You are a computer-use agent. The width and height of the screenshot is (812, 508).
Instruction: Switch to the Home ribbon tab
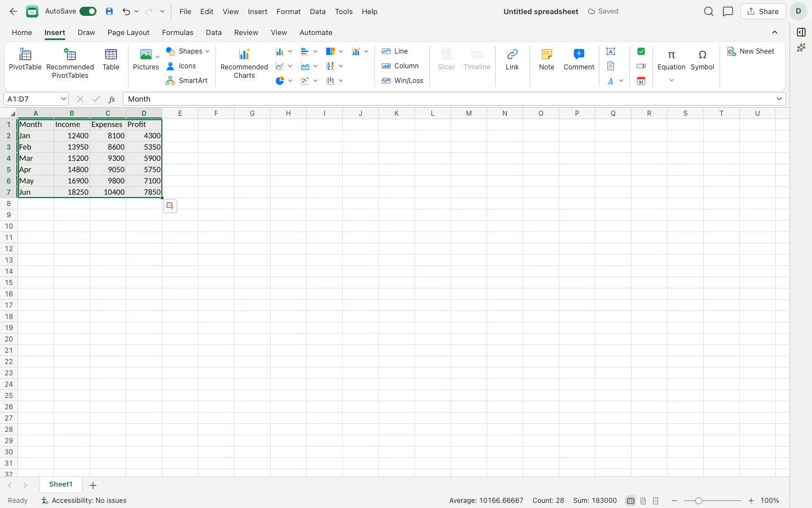22,32
